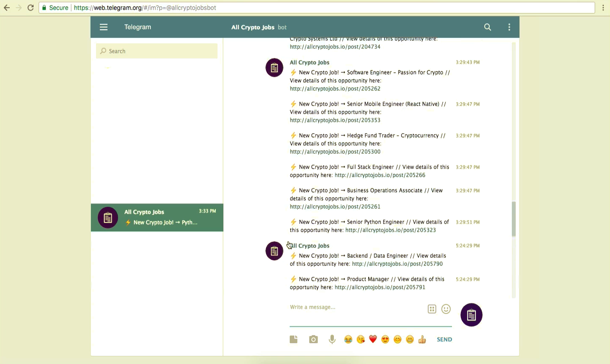The height and width of the screenshot is (364, 610).
Task: Open Chrome's three-dot menu
Action: click(603, 8)
